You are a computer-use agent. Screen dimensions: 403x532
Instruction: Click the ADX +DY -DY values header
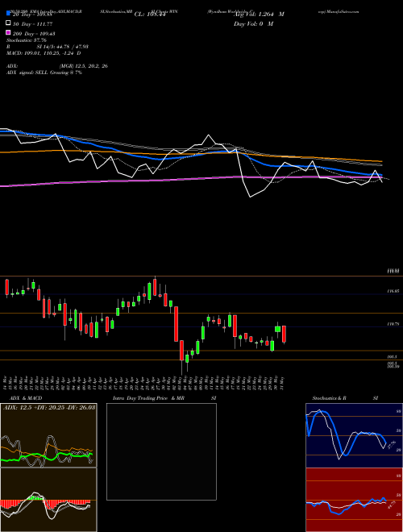tap(49, 407)
